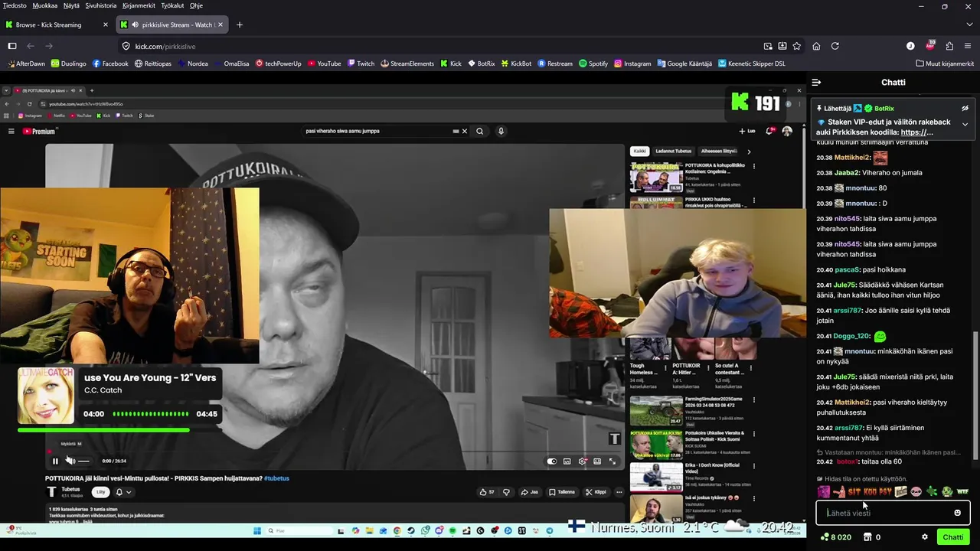The height and width of the screenshot is (551, 980).
Task: Insert the WTF emote into chat
Action: point(962,491)
